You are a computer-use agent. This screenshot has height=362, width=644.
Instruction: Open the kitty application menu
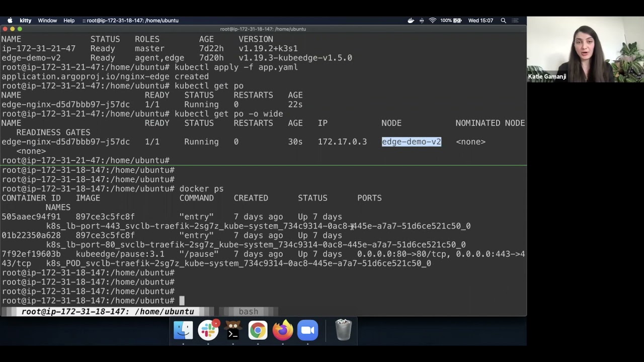tap(25, 21)
